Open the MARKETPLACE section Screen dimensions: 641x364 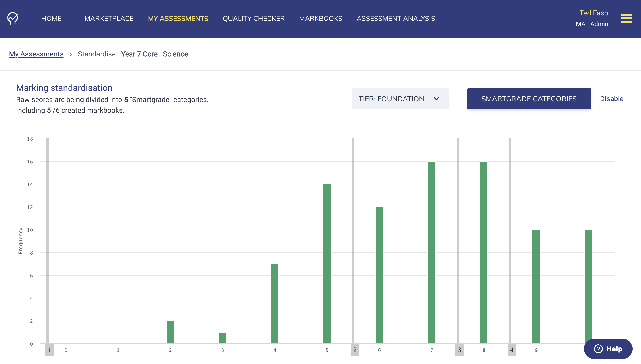[x=109, y=18]
